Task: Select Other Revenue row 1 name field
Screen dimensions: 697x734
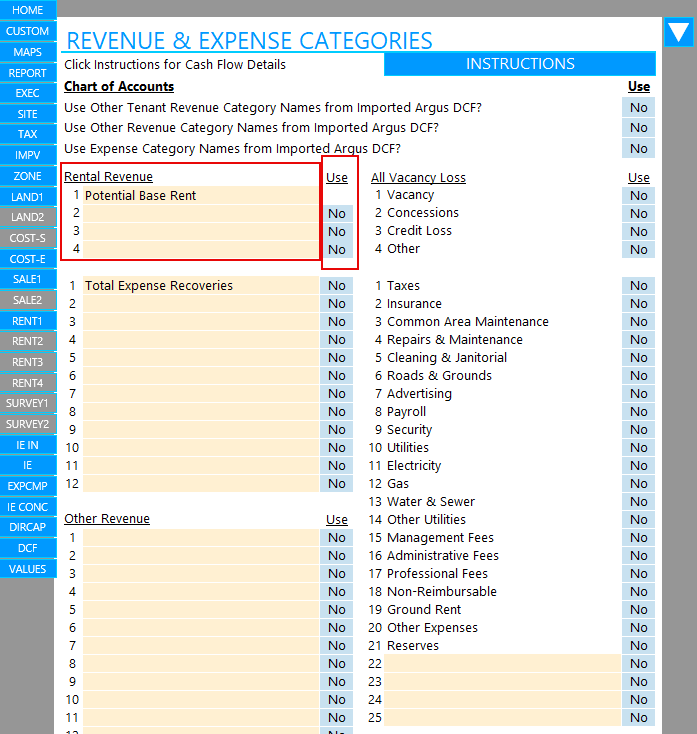Action: [201, 537]
